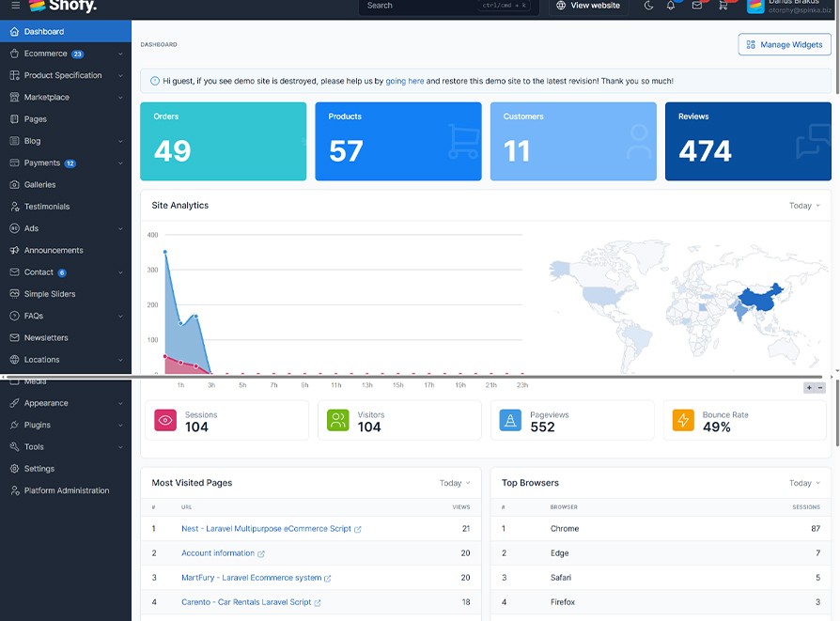
Task: Click the horizontal scrollbar under the chart
Action: click(413, 377)
